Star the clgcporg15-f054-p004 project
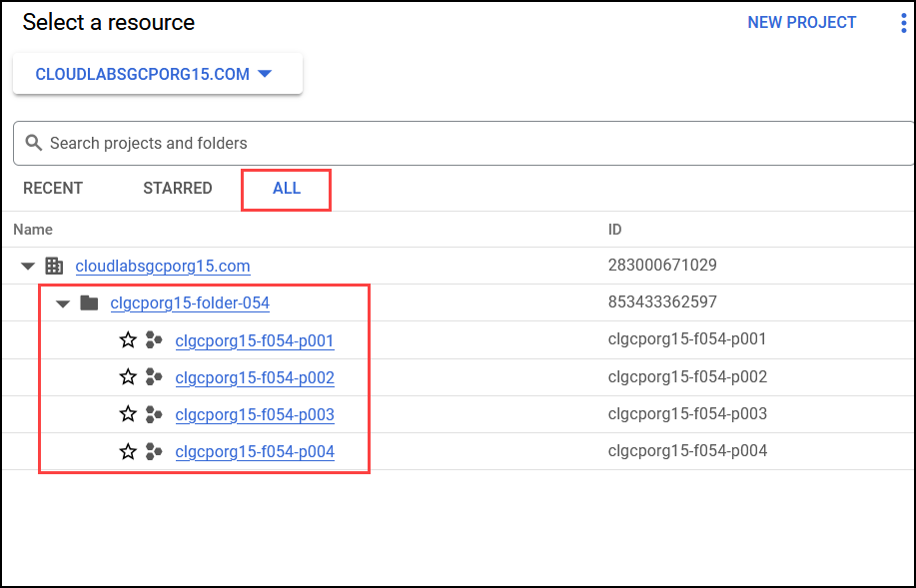This screenshot has width=916, height=588. [128, 451]
